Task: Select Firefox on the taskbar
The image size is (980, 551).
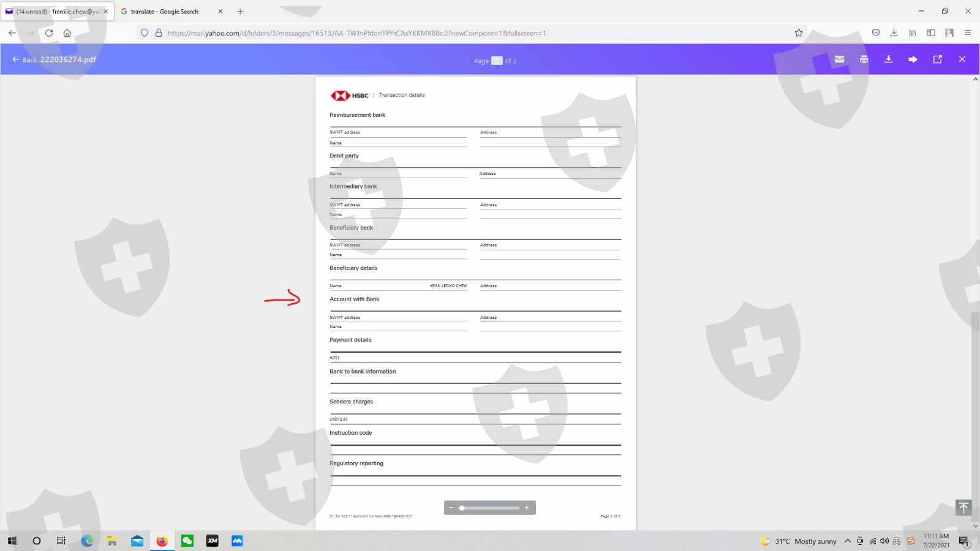Action: click(162, 541)
